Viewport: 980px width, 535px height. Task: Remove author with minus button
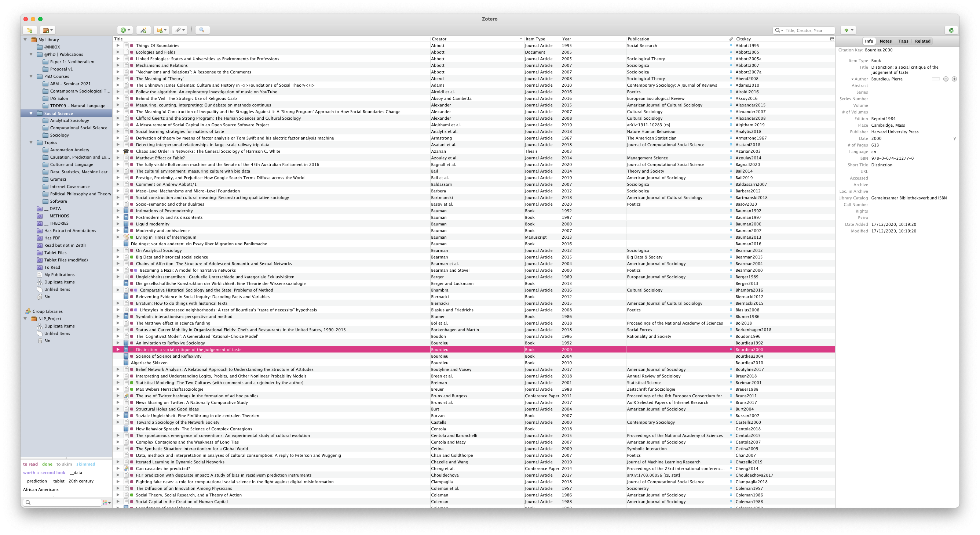(x=946, y=79)
